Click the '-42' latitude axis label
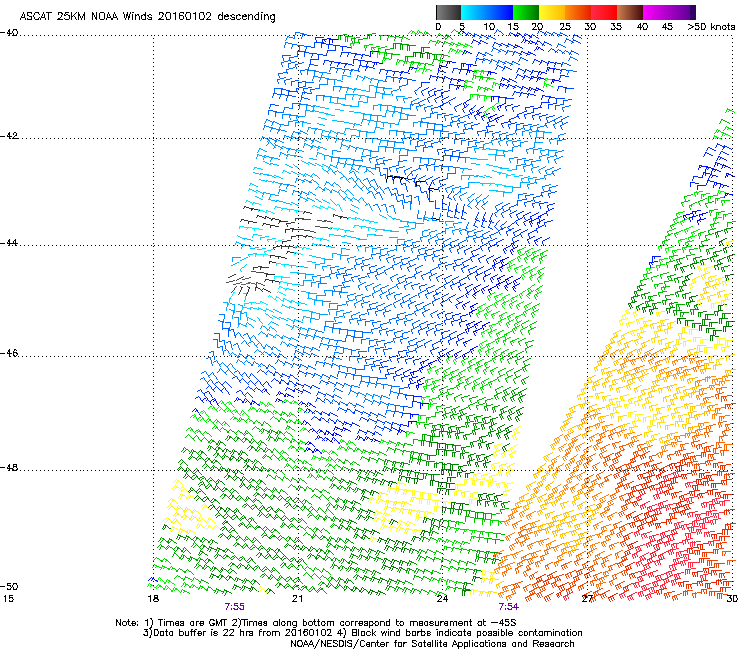 point(9,136)
